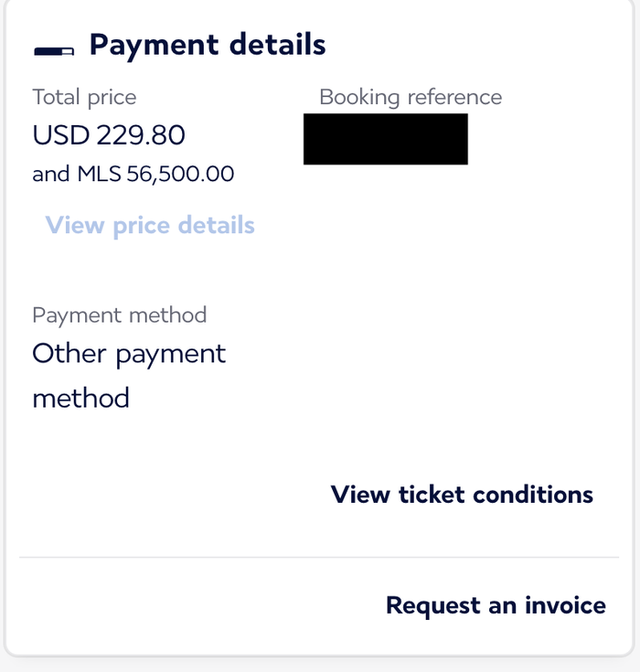Viewport: 640px width, 672px height.
Task: Click the blacked-out booking reference code
Action: [x=386, y=139]
